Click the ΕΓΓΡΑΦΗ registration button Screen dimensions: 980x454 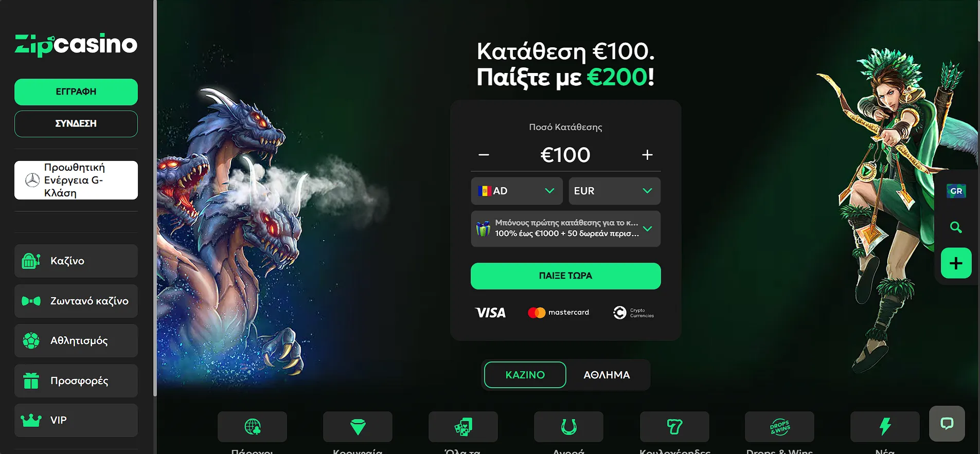pyautogui.click(x=76, y=92)
